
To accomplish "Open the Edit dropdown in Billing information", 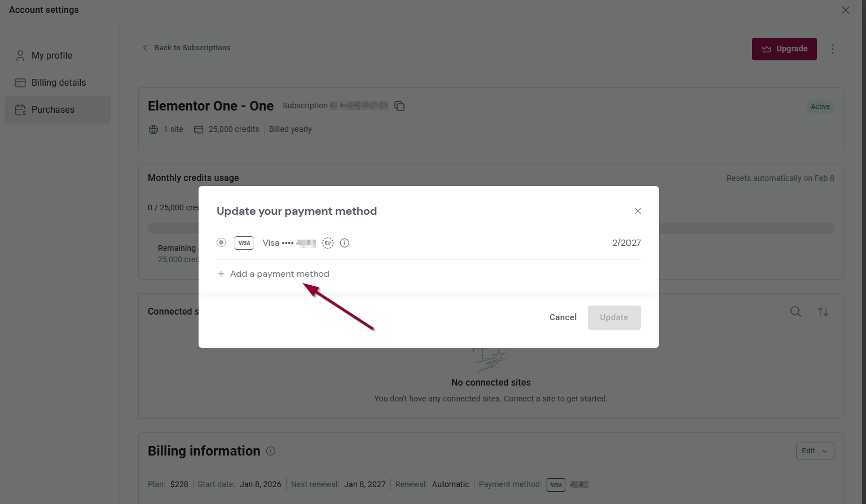I will [815, 450].
